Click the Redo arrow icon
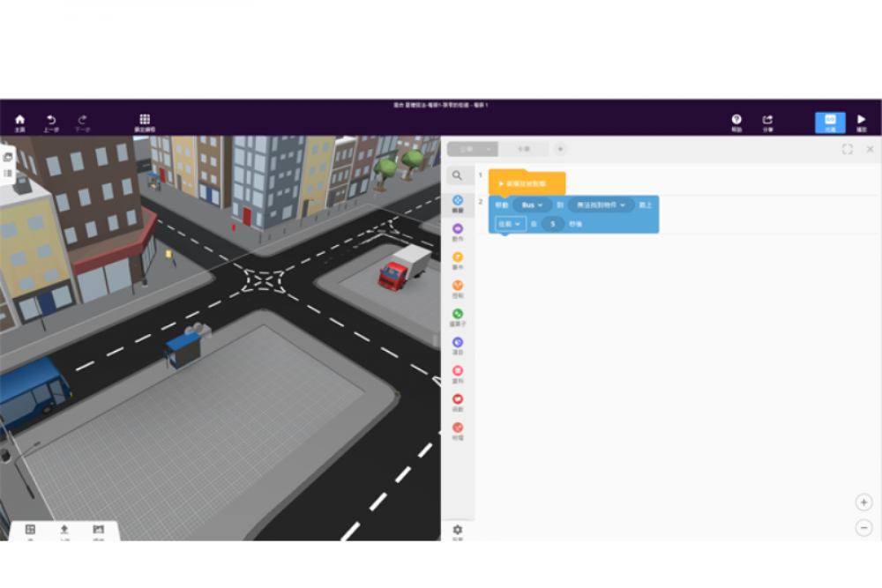This screenshot has height=588, width=882. [x=82, y=122]
